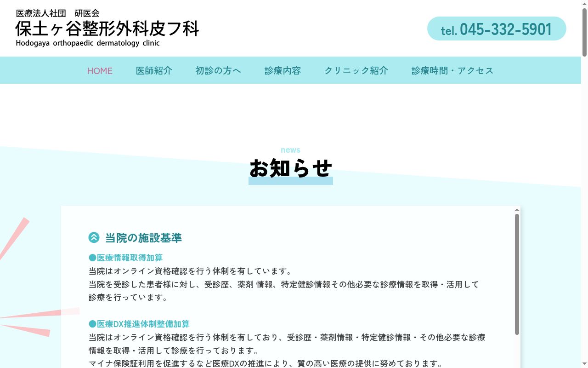This screenshot has height=368, width=588.
Task: Click the page scrollbar thumb
Action: coord(584,32)
